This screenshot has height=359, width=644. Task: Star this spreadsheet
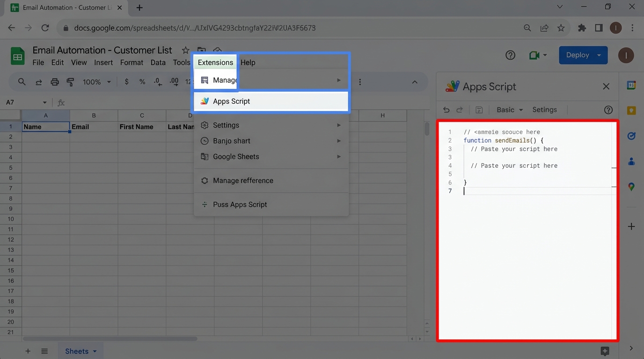(185, 50)
